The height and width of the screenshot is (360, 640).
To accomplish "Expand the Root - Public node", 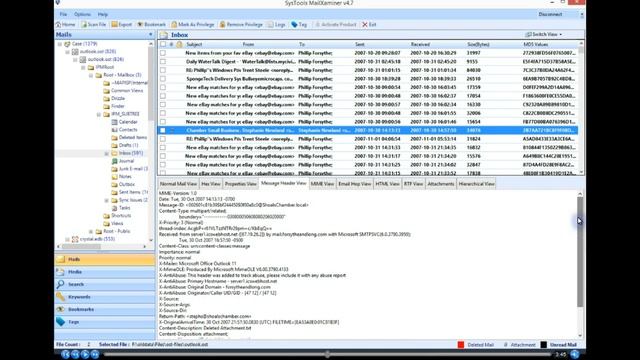I will [91, 231].
